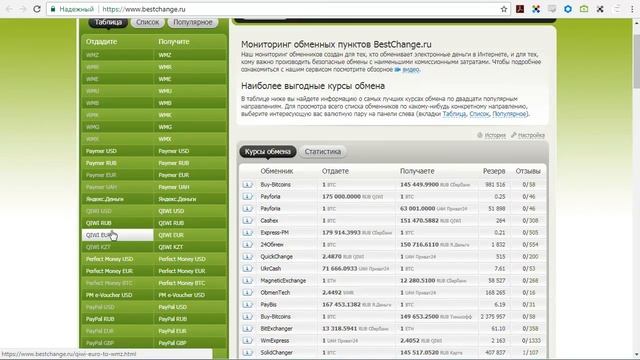This screenshot has height=360, width=640.
Task: Sort the table by Отзывы column header
Action: tap(528, 171)
